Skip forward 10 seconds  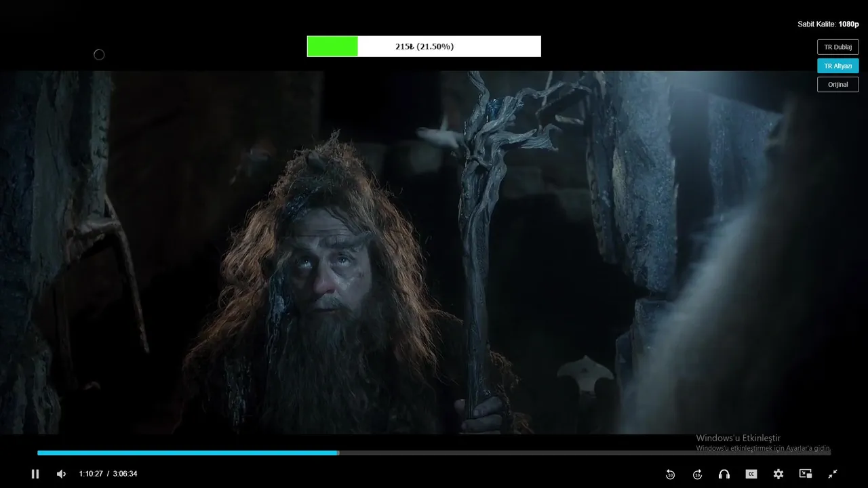click(x=697, y=474)
